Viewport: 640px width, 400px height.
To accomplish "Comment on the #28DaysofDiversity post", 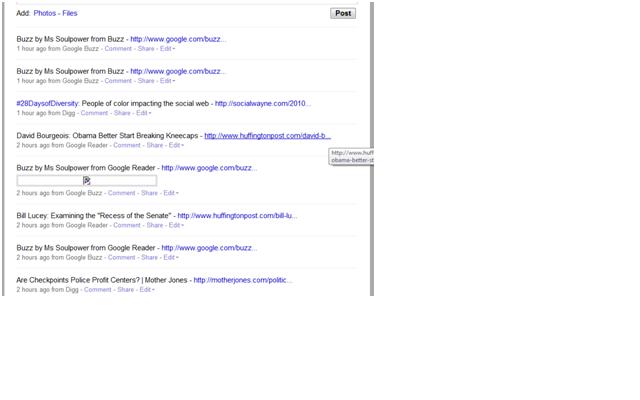I will (94, 113).
